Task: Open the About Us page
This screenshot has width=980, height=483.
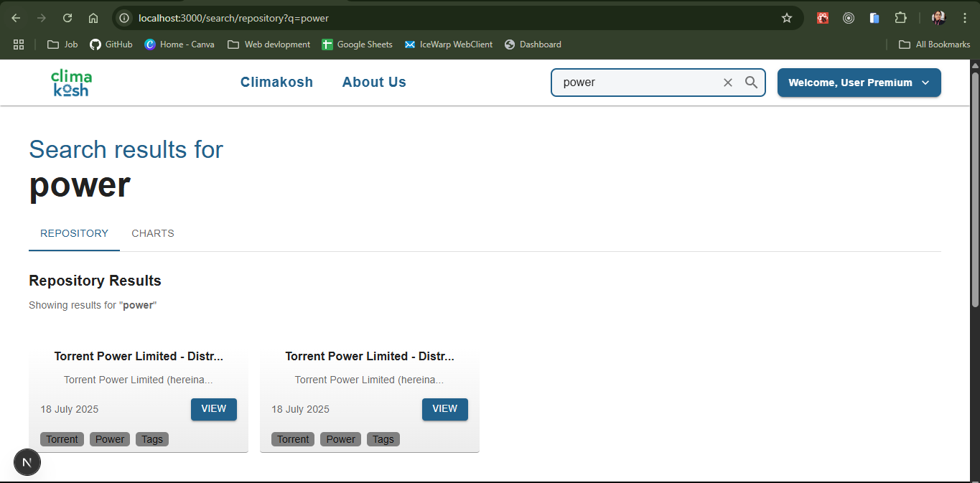Action: (x=374, y=83)
